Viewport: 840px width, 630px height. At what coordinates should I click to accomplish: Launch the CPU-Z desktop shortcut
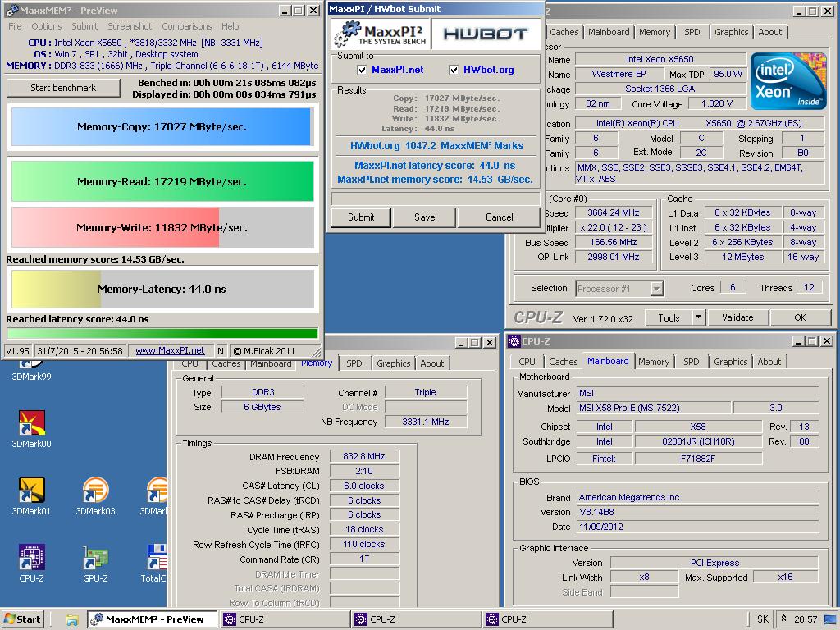(32, 563)
